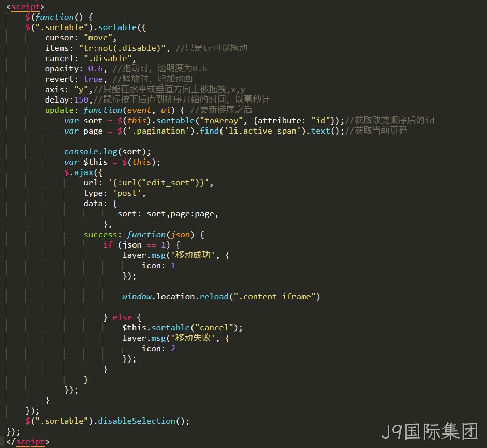Click the cancel: ".disable" line

click(x=91, y=59)
